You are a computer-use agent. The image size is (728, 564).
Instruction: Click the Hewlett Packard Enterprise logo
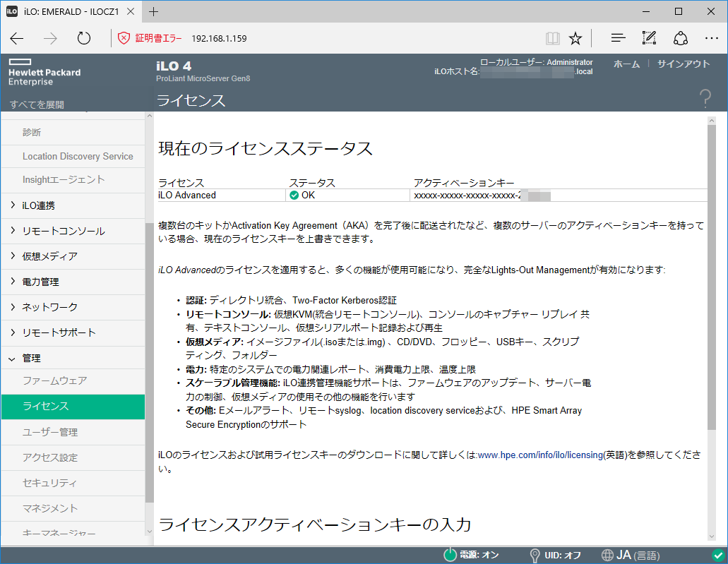[x=44, y=73]
